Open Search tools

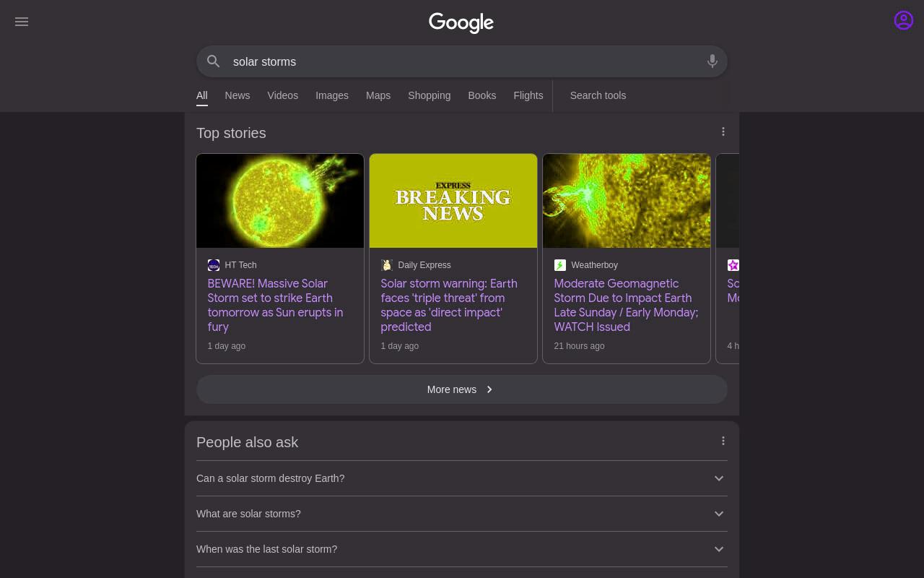tap(598, 95)
